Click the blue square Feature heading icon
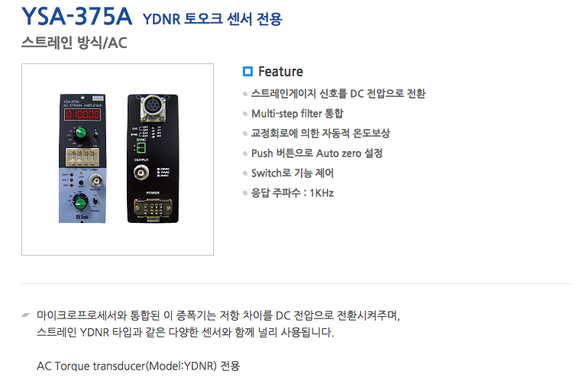588x384 pixels. [247, 71]
